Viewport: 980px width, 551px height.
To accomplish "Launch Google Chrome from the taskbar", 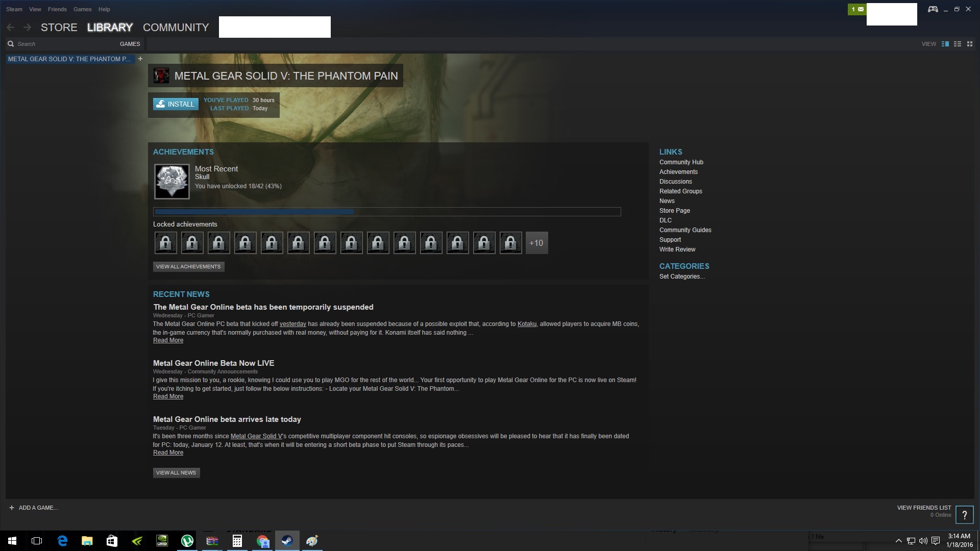I will pyautogui.click(x=262, y=541).
